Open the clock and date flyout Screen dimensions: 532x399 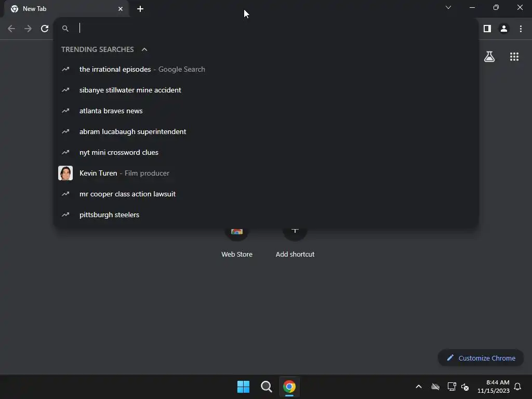494,387
